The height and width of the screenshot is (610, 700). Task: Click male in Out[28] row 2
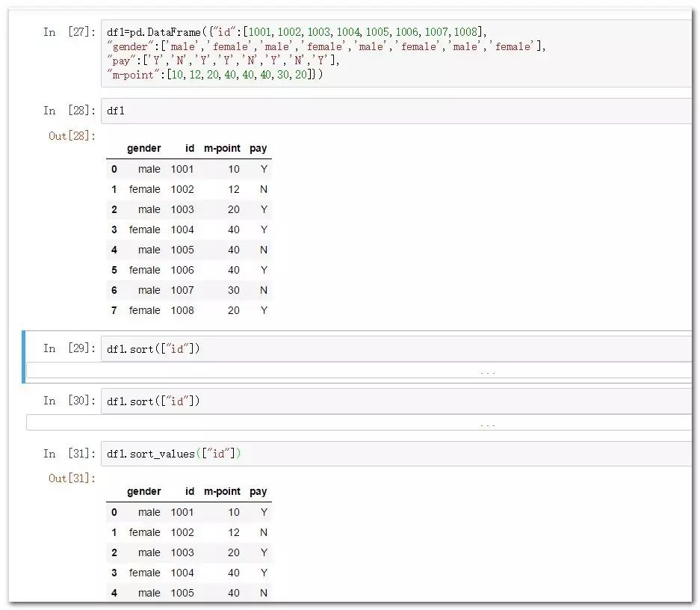(x=149, y=209)
